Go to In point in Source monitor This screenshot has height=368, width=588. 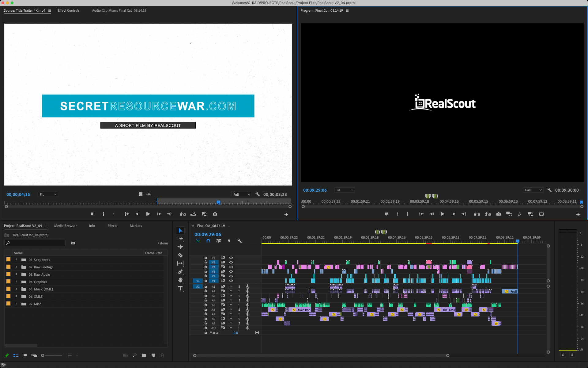click(x=127, y=214)
